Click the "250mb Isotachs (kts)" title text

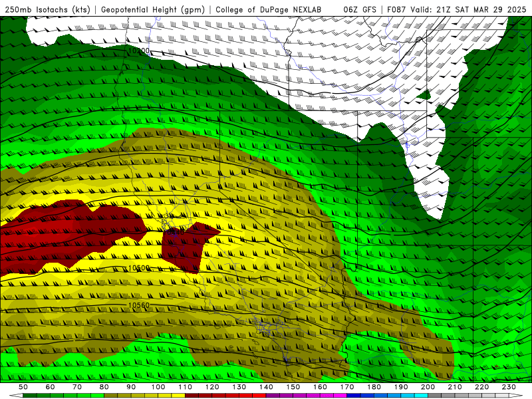click(x=48, y=9)
